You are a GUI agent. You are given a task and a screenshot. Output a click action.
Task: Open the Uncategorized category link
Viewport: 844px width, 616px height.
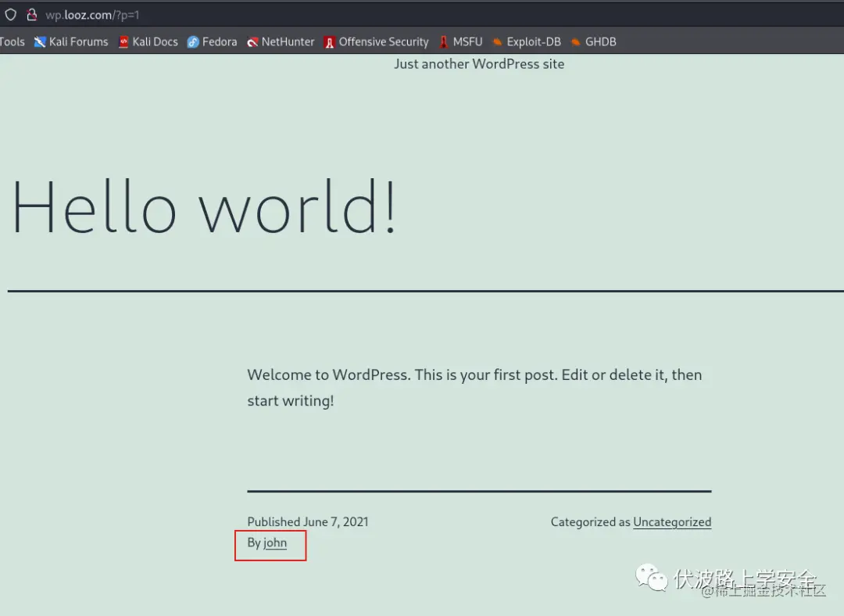(672, 521)
